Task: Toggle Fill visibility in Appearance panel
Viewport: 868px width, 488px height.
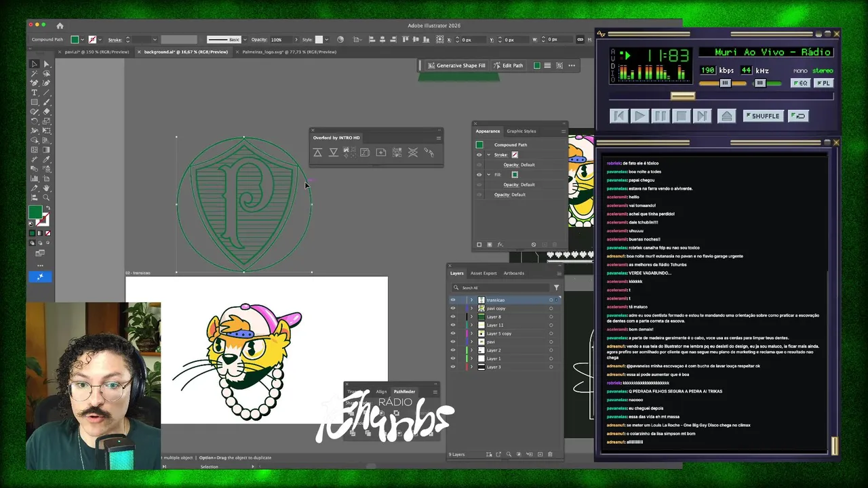Action: pyautogui.click(x=479, y=175)
